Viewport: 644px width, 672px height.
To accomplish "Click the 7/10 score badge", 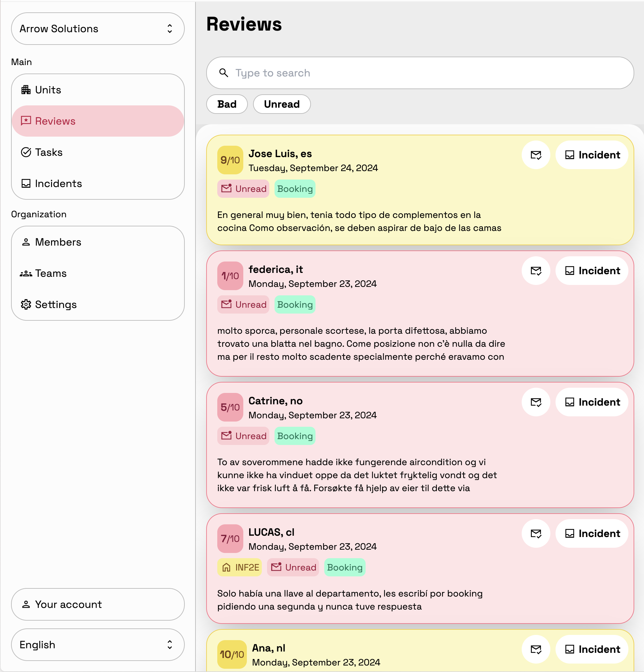I will [230, 539].
